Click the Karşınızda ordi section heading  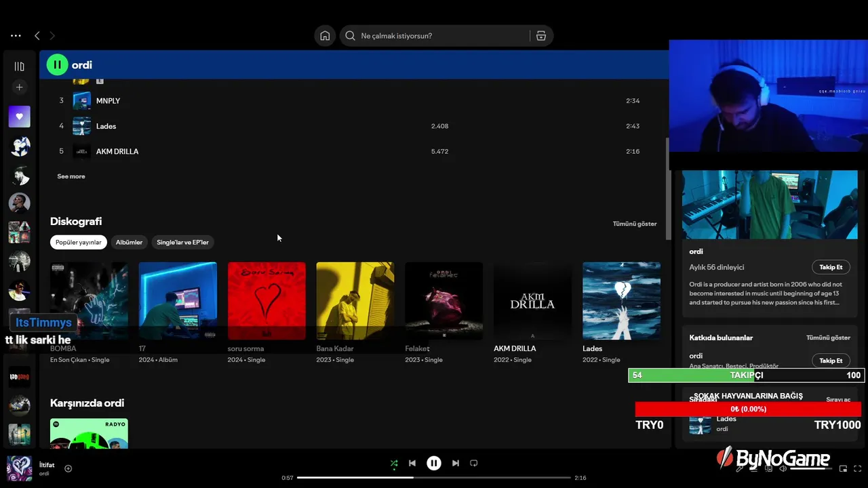pos(87,403)
